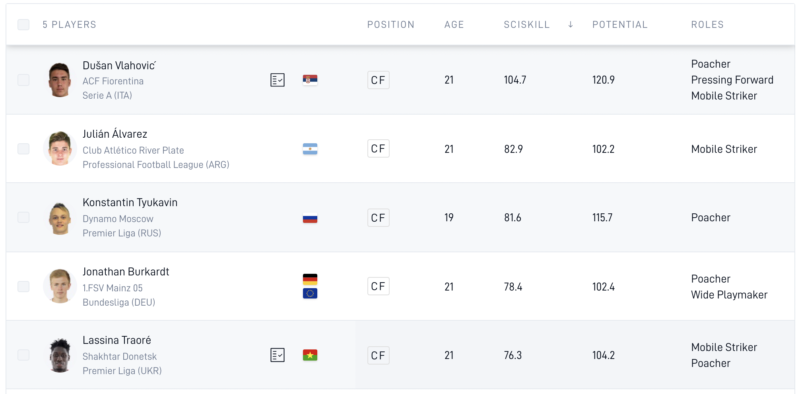
Task: Click the EU flag under Burkardt's German flag
Action: pos(310,293)
